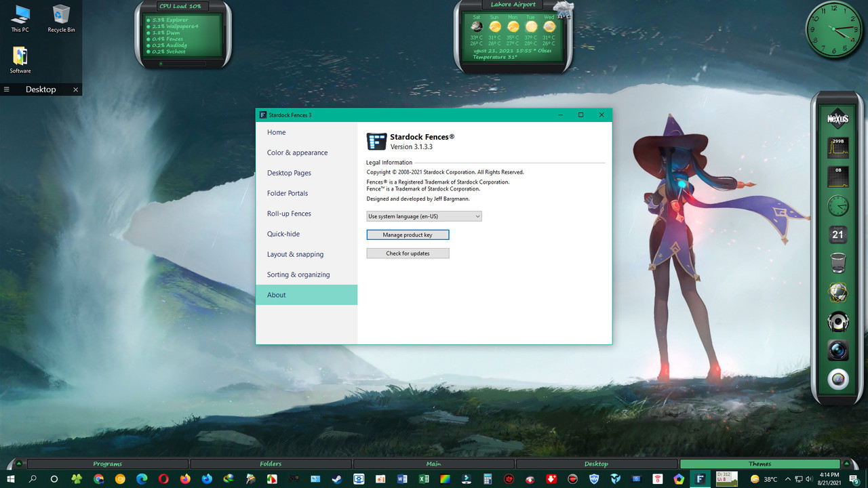Click the CPU Load widget
This screenshot has width=868, height=488.
point(183,34)
